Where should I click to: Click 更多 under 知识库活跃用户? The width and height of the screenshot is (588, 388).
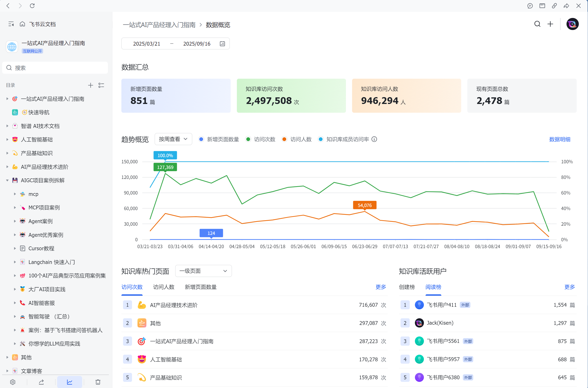click(569, 287)
